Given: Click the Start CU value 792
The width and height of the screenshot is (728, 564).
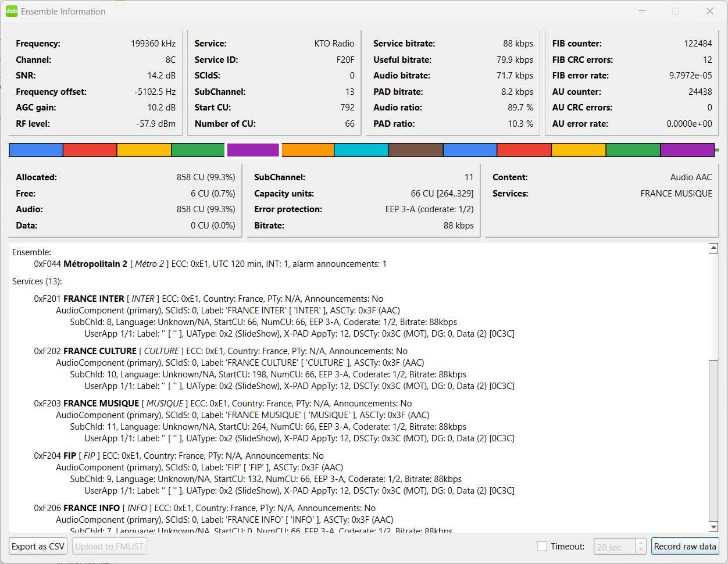Looking at the screenshot, I should coord(348,108).
